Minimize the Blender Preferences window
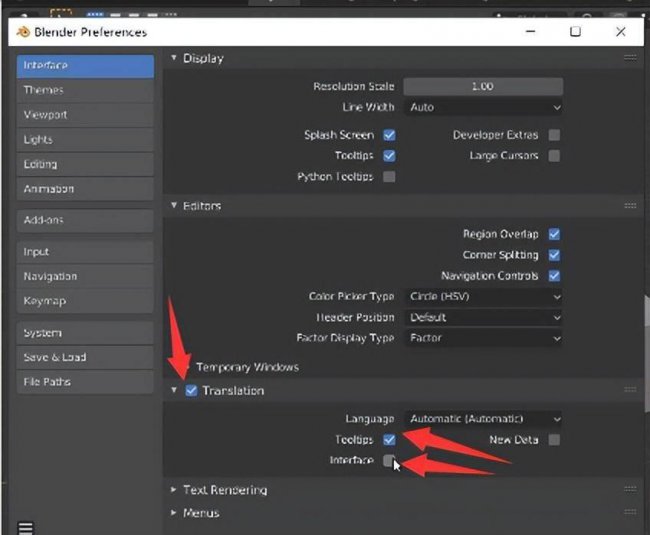This screenshot has width=650, height=535. pyautogui.click(x=531, y=31)
